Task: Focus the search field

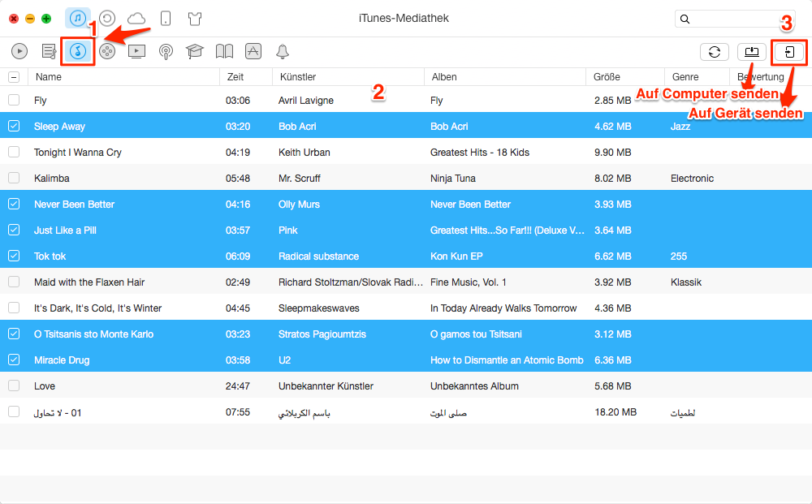Action: [x=737, y=19]
